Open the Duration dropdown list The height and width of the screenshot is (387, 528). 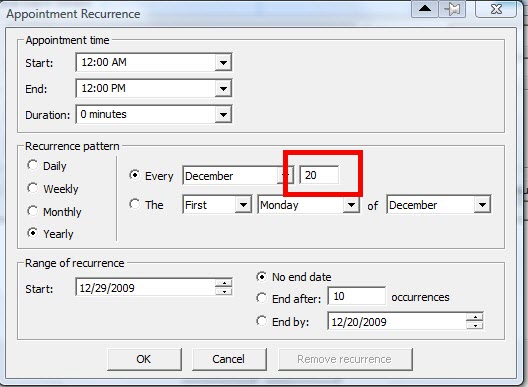tap(223, 115)
